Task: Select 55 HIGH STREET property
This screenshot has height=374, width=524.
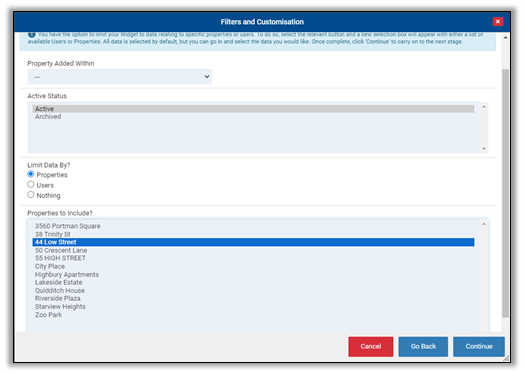Action: click(x=253, y=258)
